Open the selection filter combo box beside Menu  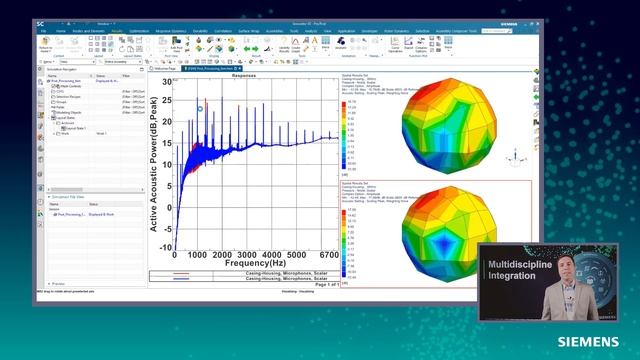[x=78, y=62]
